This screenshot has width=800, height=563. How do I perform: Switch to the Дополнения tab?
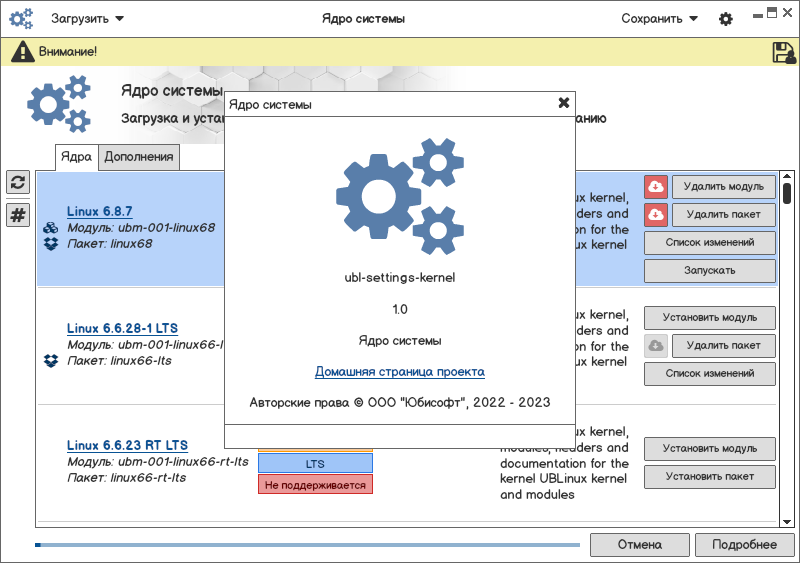pos(140,156)
